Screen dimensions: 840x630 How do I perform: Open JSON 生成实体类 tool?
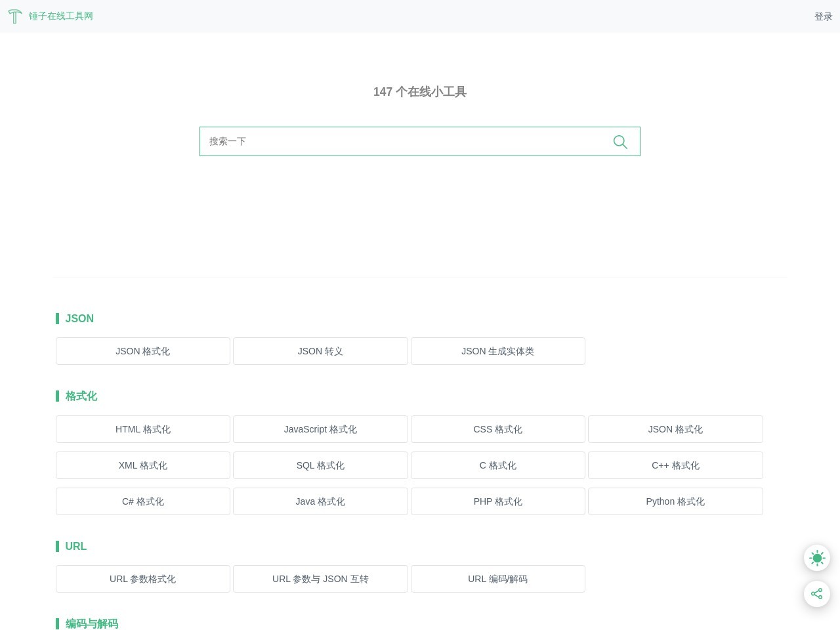pyautogui.click(x=498, y=351)
